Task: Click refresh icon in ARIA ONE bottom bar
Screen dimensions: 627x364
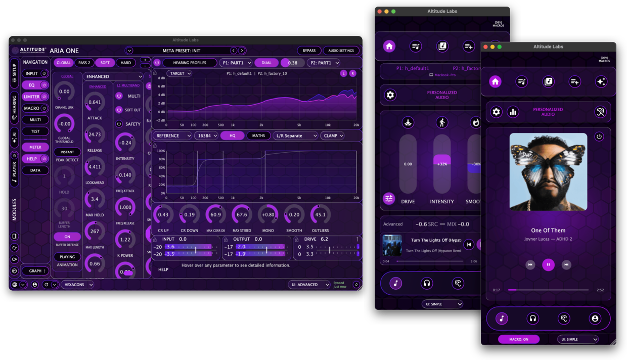Action: (x=46, y=285)
